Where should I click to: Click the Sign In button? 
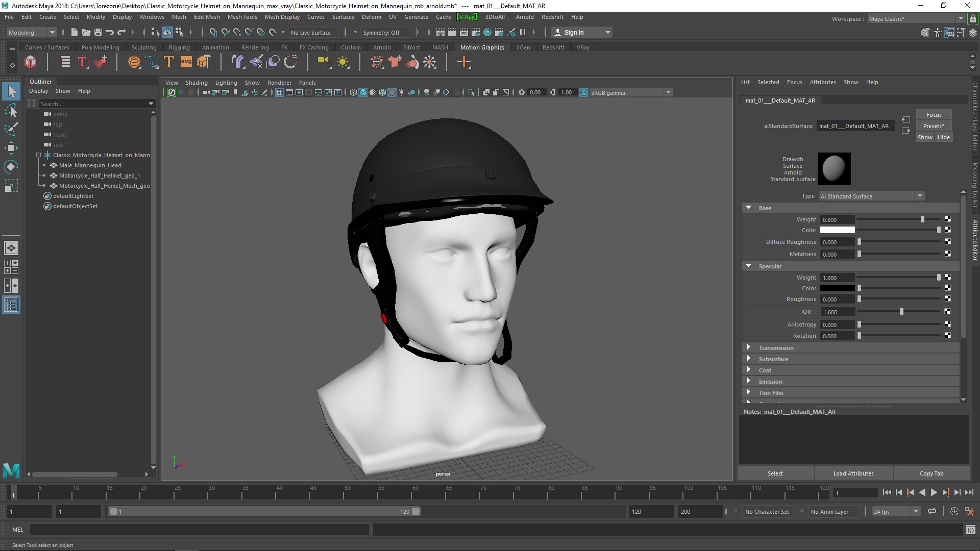pos(582,32)
